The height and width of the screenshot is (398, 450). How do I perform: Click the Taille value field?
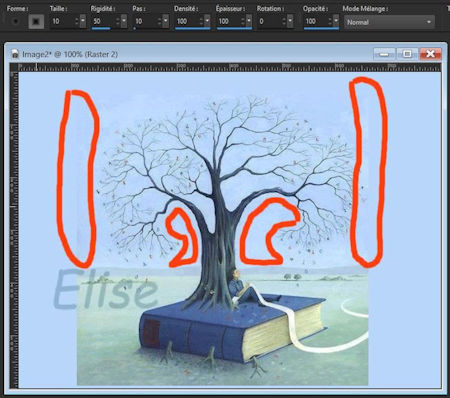point(63,21)
